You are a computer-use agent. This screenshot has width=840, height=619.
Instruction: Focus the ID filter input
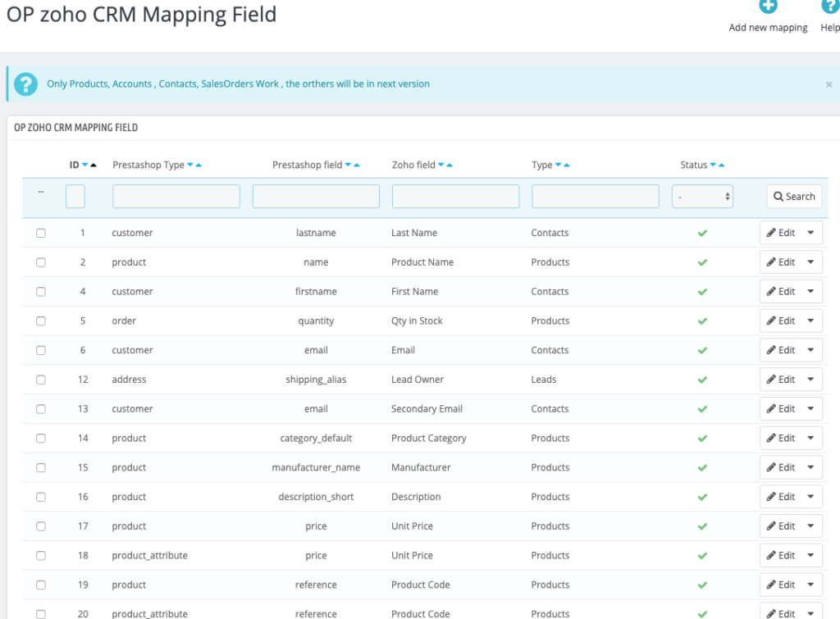pyautogui.click(x=75, y=197)
